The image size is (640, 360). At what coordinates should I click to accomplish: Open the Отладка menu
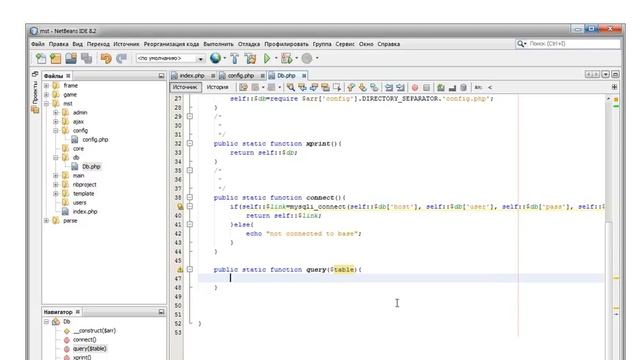click(x=249, y=44)
